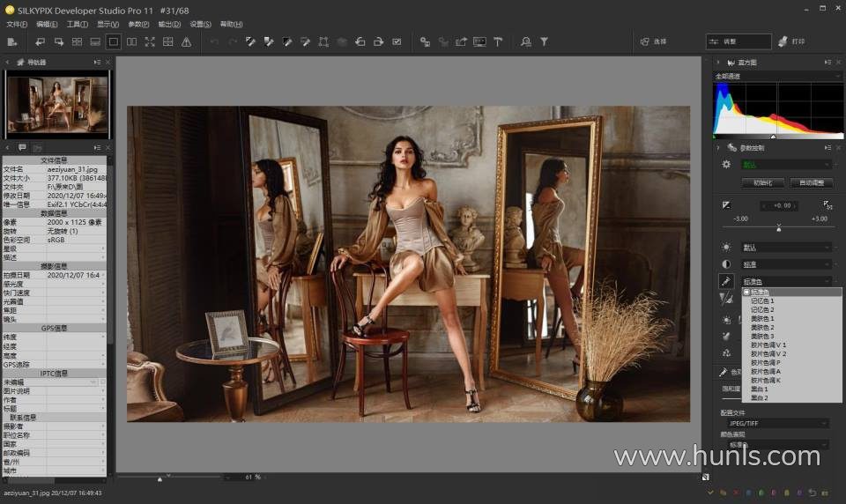Click the exposure bias icon
The image size is (846, 504).
coord(726,205)
